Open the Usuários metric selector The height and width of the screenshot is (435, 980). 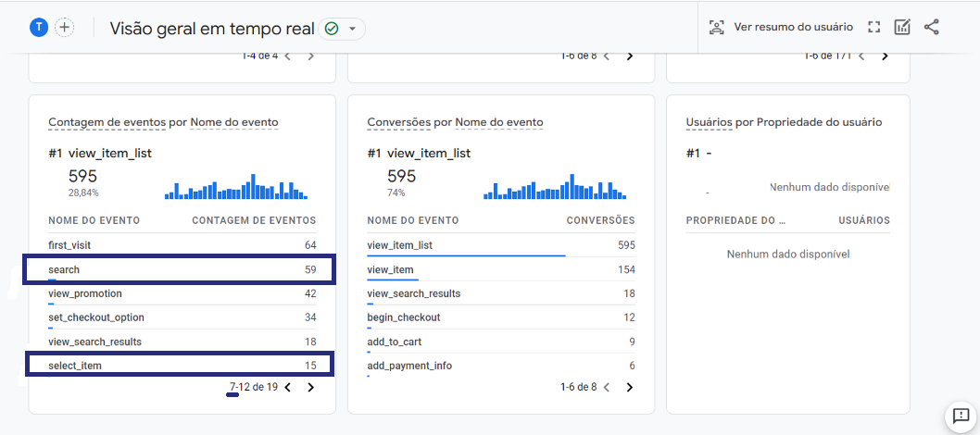click(709, 122)
